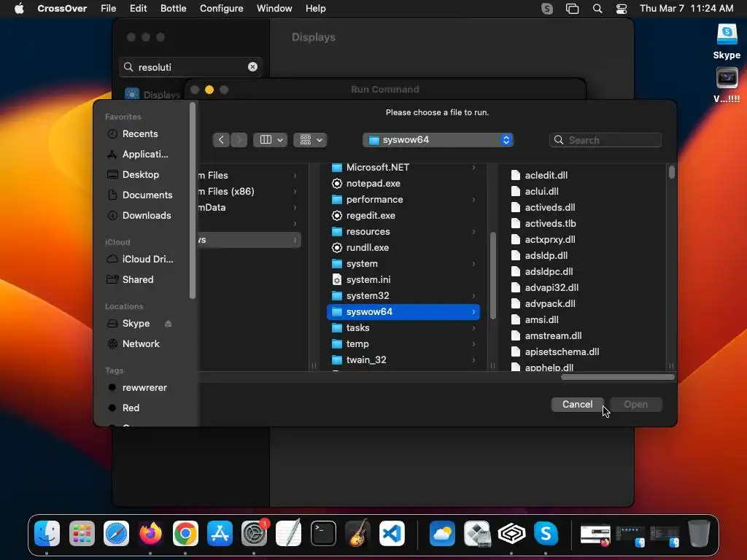Open the syswow64 path pop-up menu

coord(438,140)
